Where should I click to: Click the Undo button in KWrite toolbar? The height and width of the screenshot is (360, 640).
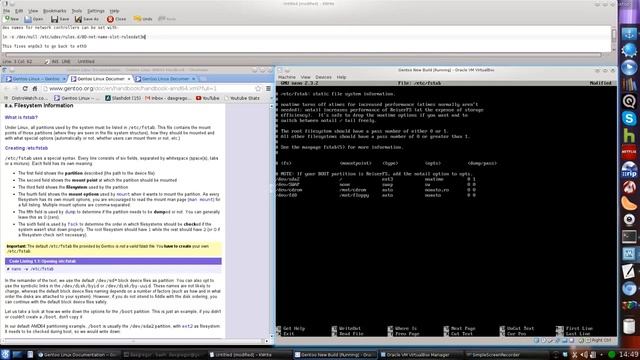143,19
